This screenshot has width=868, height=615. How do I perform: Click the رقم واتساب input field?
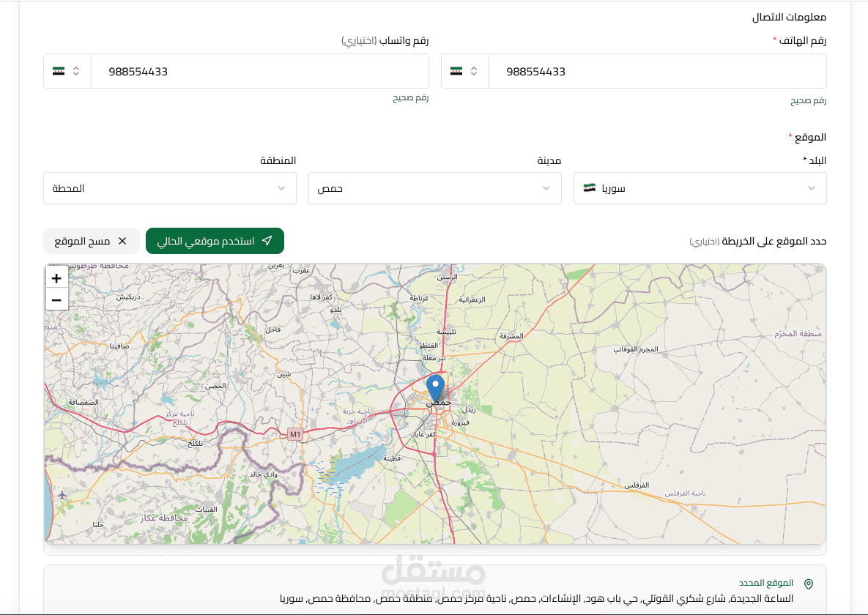click(259, 71)
